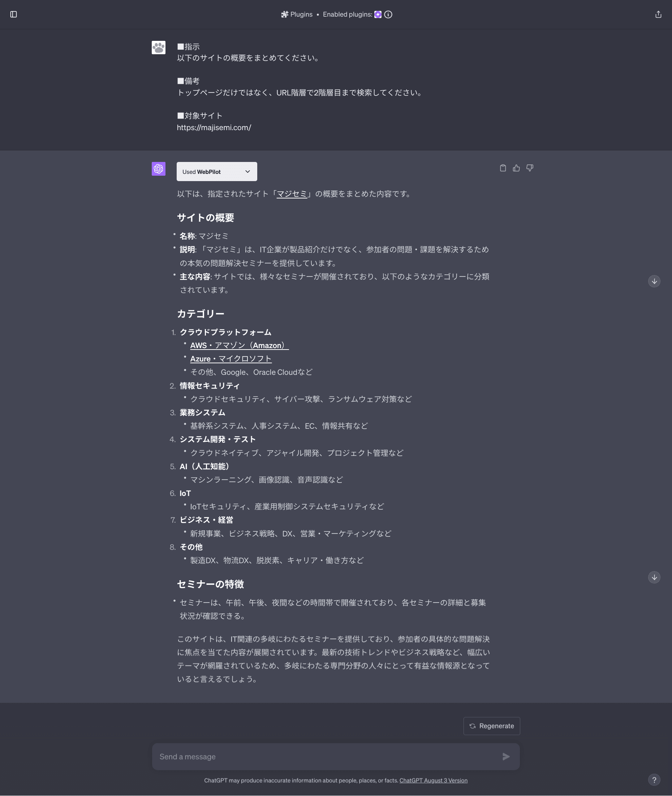Image resolution: width=672 pixels, height=796 pixels.
Task: Follow the Azure・マイクロソフト link
Action: [231, 359]
